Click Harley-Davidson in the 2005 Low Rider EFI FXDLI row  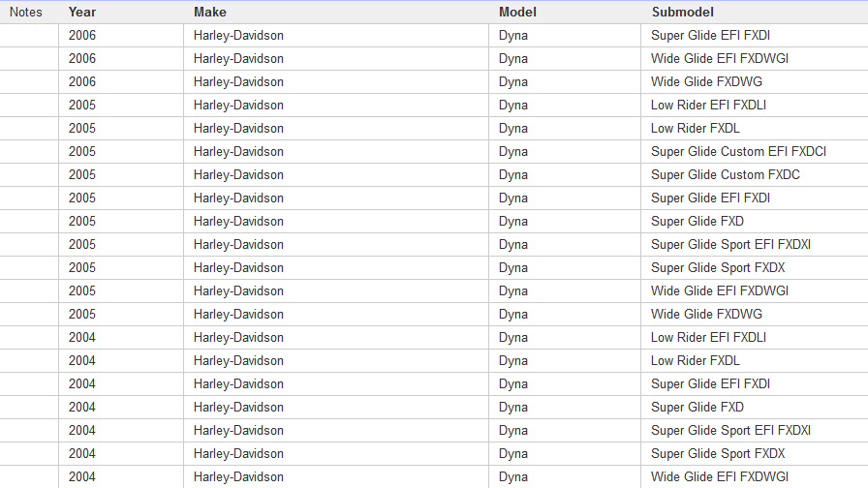(238, 106)
